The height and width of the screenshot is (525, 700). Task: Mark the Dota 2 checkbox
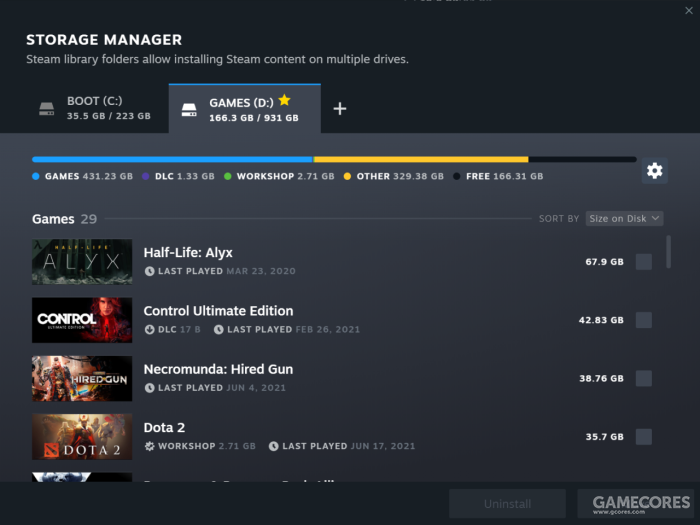(644, 437)
